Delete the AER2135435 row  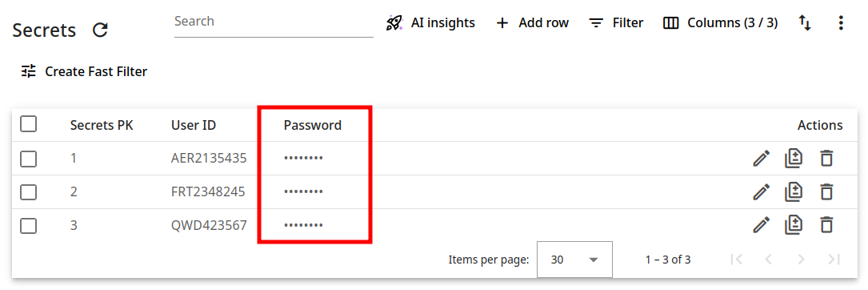coord(826,159)
